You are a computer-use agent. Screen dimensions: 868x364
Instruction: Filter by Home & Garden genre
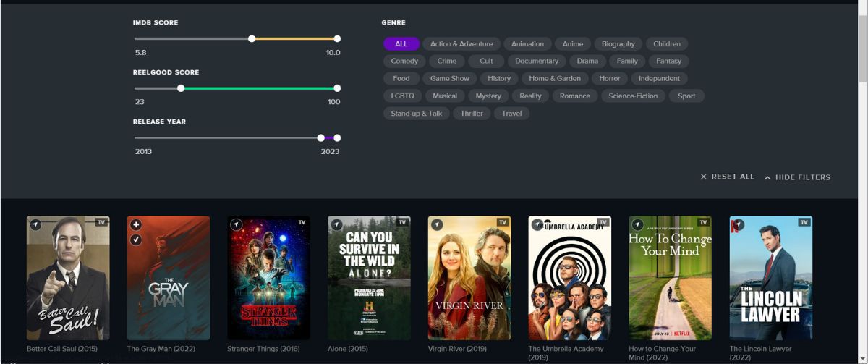click(555, 79)
